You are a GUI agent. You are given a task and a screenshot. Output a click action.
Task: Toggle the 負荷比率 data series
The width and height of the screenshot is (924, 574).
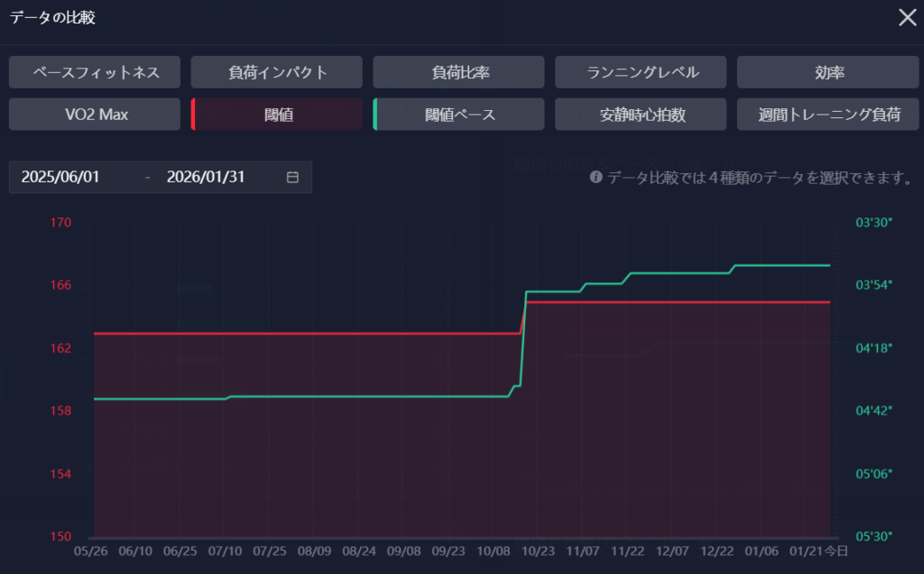pyautogui.click(x=458, y=72)
